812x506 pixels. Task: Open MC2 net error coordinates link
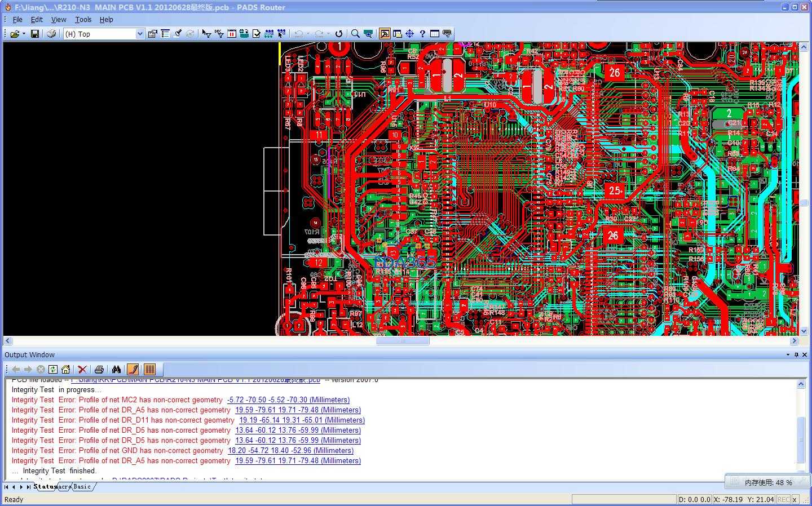[288, 400]
